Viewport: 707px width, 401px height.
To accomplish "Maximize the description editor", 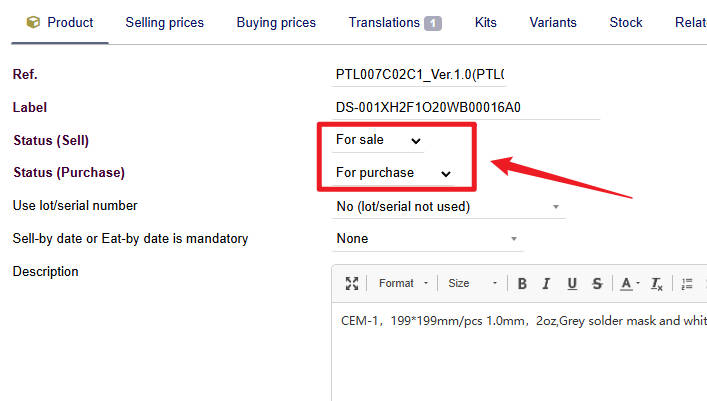I will point(352,283).
